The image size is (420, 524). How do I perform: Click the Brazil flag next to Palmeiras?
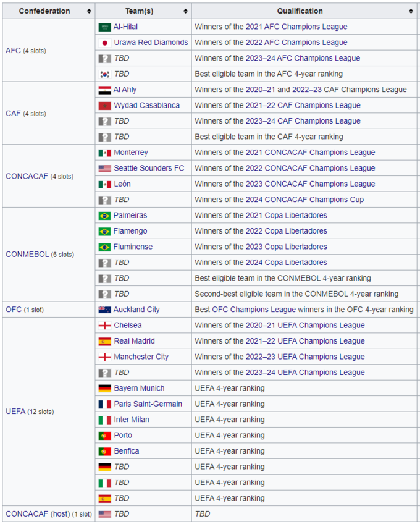(104, 216)
